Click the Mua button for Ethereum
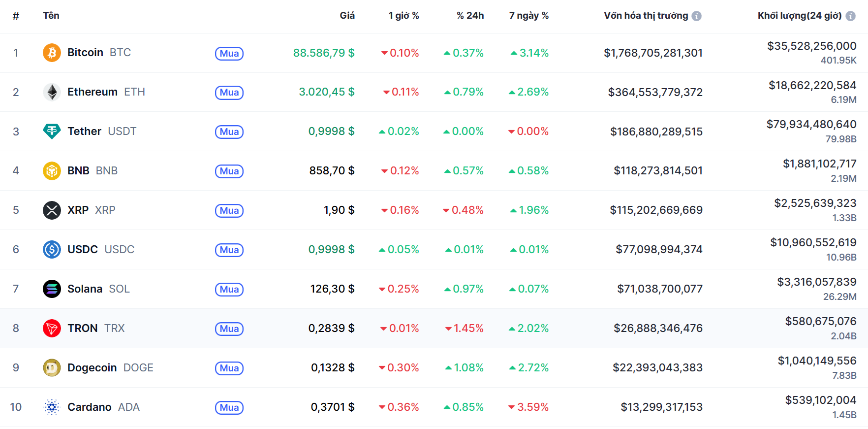 229,93
